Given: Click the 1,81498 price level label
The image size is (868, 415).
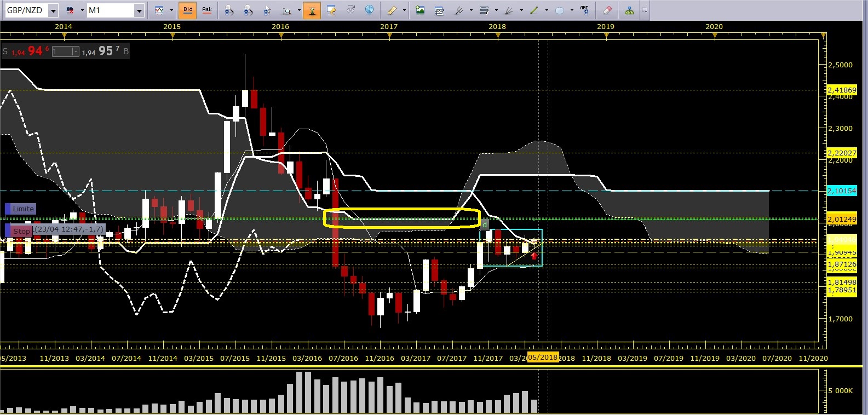Looking at the screenshot, I should (x=842, y=282).
